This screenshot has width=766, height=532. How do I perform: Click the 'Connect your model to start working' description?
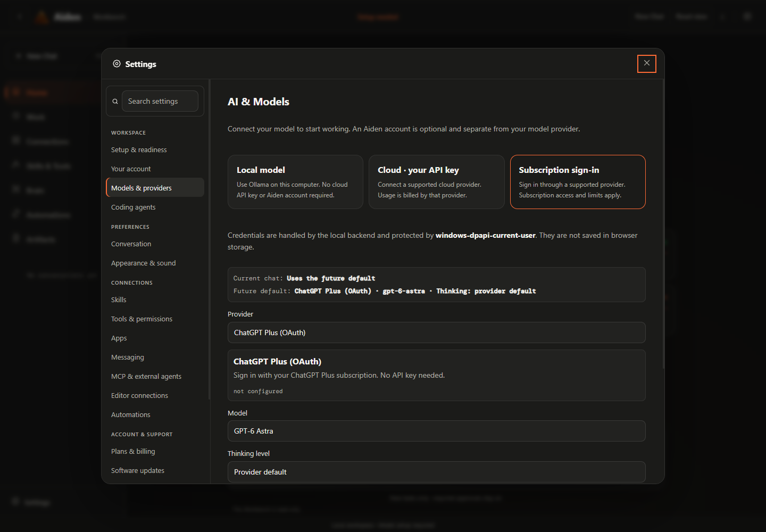click(404, 129)
